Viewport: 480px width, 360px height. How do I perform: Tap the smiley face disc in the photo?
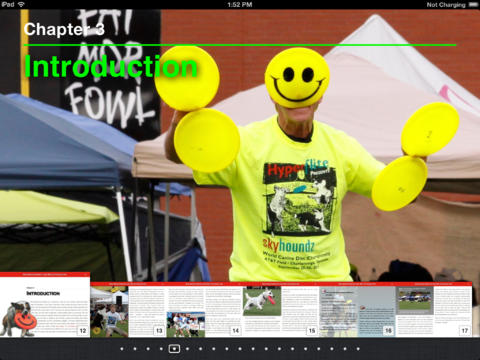tap(297, 78)
